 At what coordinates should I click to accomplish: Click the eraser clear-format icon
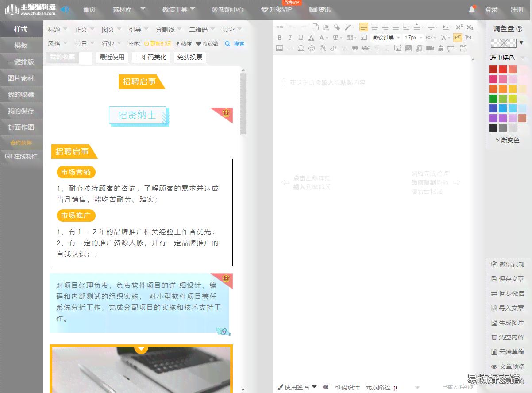coord(337,27)
